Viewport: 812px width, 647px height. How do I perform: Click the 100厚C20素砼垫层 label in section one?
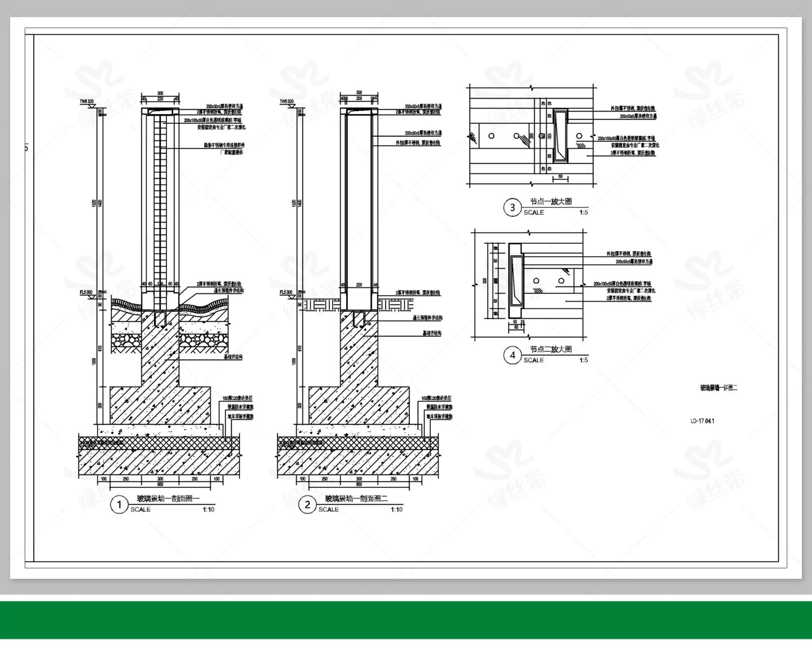(237, 398)
